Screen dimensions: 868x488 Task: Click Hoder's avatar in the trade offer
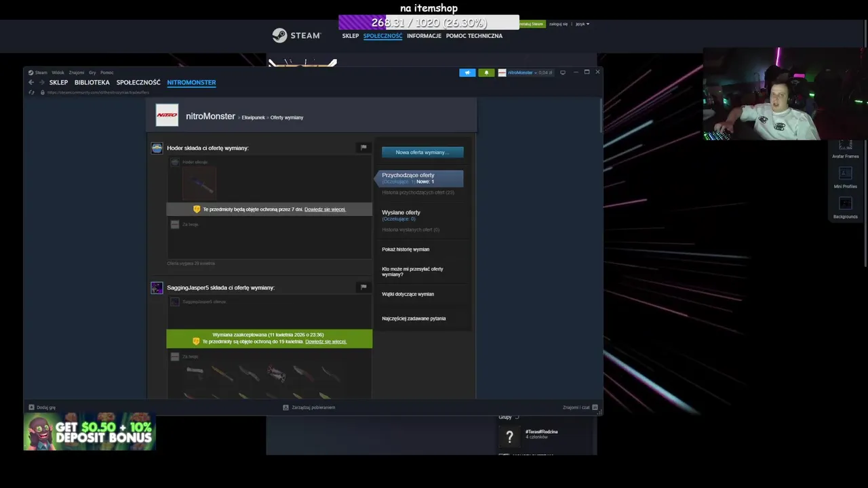(x=157, y=148)
